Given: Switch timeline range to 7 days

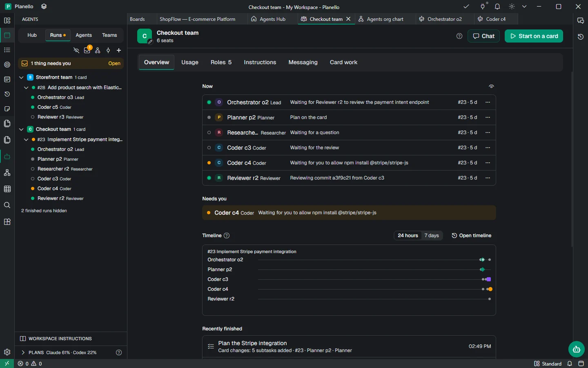Looking at the screenshot, I should [x=432, y=236].
